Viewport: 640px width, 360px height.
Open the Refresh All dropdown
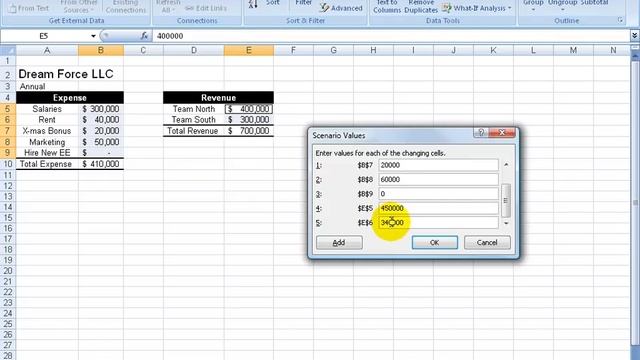tap(168, 6)
